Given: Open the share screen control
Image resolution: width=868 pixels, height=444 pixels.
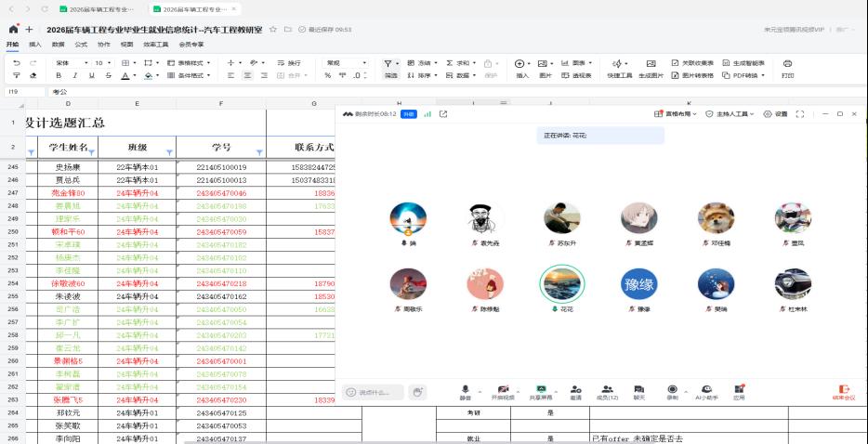Looking at the screenshot, I should tap(540, 390).
